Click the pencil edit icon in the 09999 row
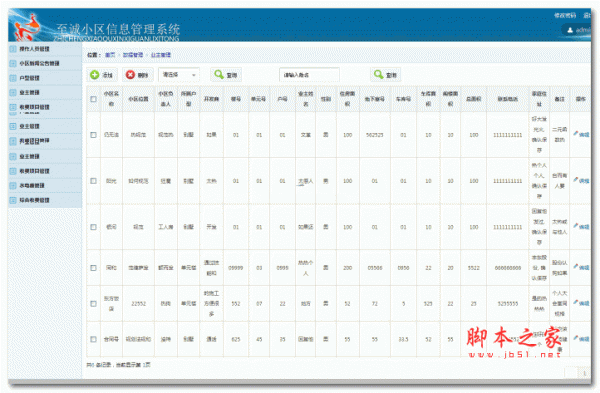This screenshot has width=600, height=393. click(576, 267)
